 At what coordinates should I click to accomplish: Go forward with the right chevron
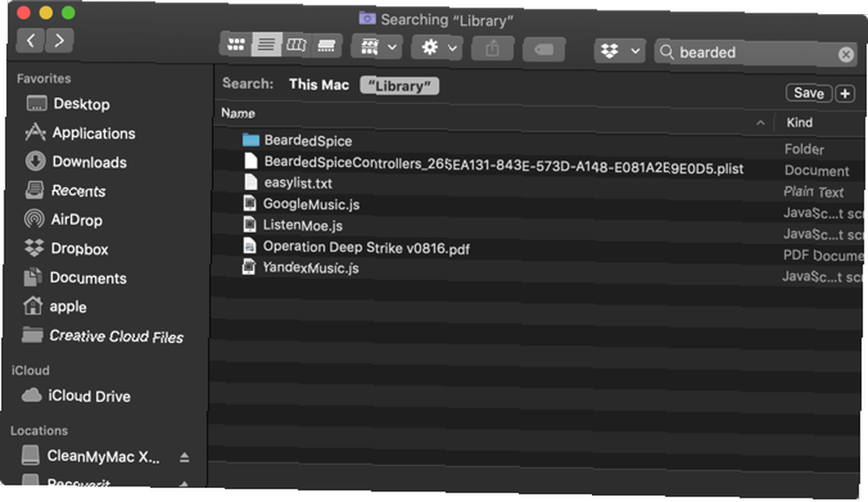pos(59,40)
